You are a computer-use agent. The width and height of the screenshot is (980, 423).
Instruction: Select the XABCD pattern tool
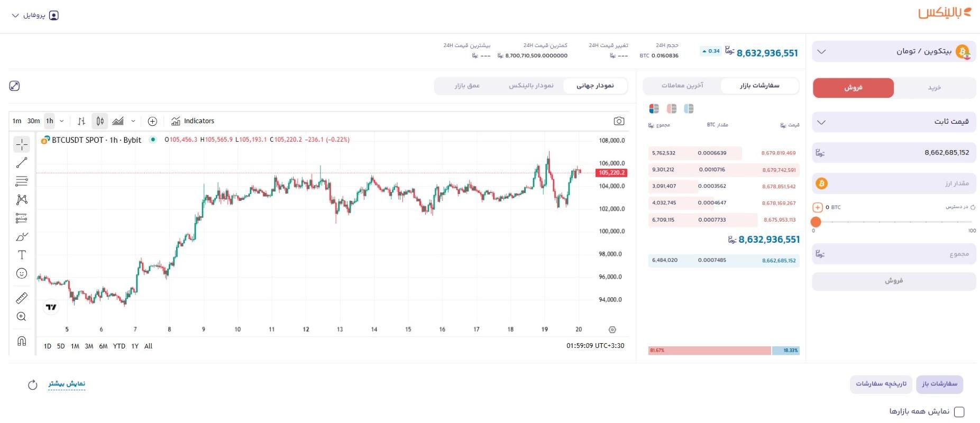click(22, 200)
